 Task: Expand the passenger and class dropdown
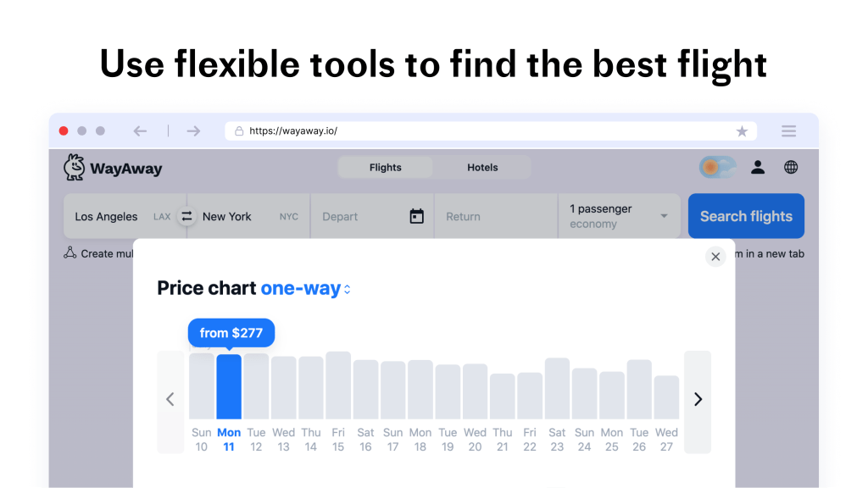click(x=663, y=216)
